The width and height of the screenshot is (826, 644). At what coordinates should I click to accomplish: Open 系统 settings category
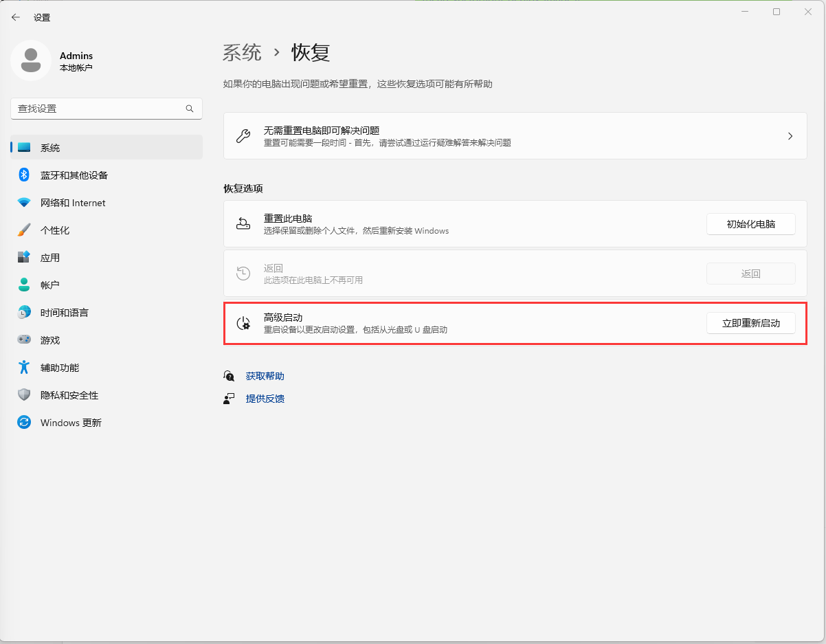point(107,148)
